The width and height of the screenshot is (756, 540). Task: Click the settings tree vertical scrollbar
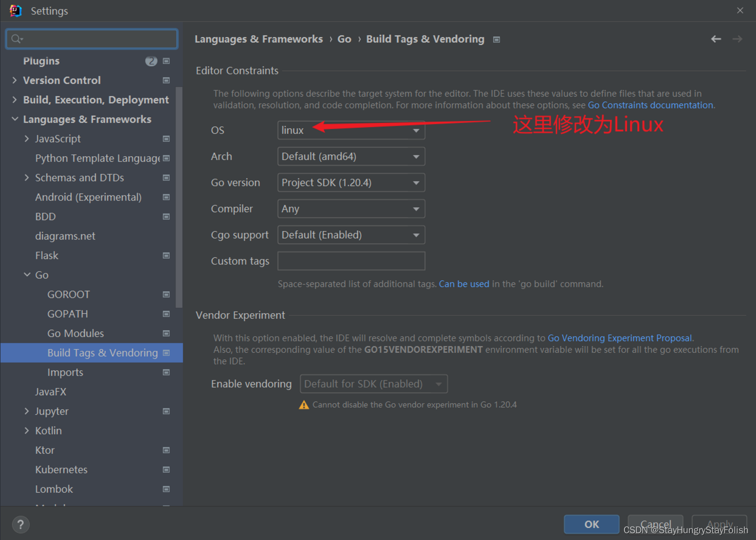tap(179, 197)
